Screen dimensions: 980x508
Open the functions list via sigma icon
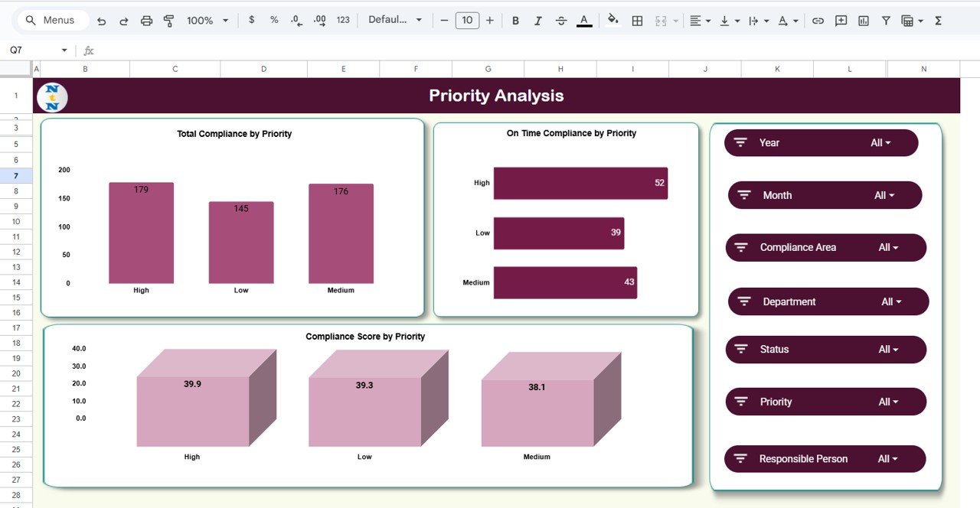click(938, 21)
